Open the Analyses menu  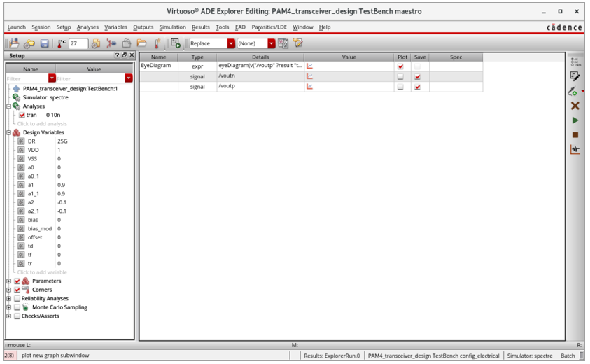[87, 27]
